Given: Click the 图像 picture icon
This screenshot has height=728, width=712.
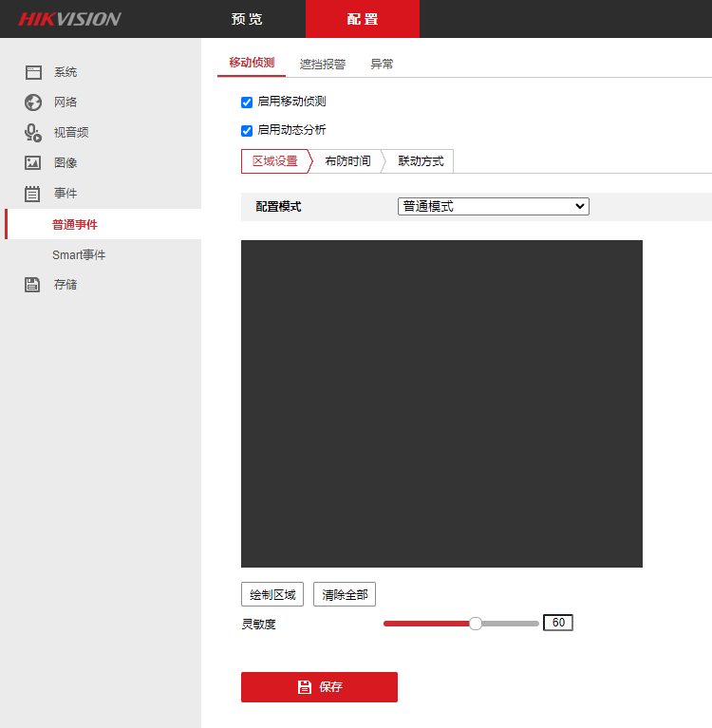Looking at the screenshot, I should pyautogui.click(x=32, y=163).
